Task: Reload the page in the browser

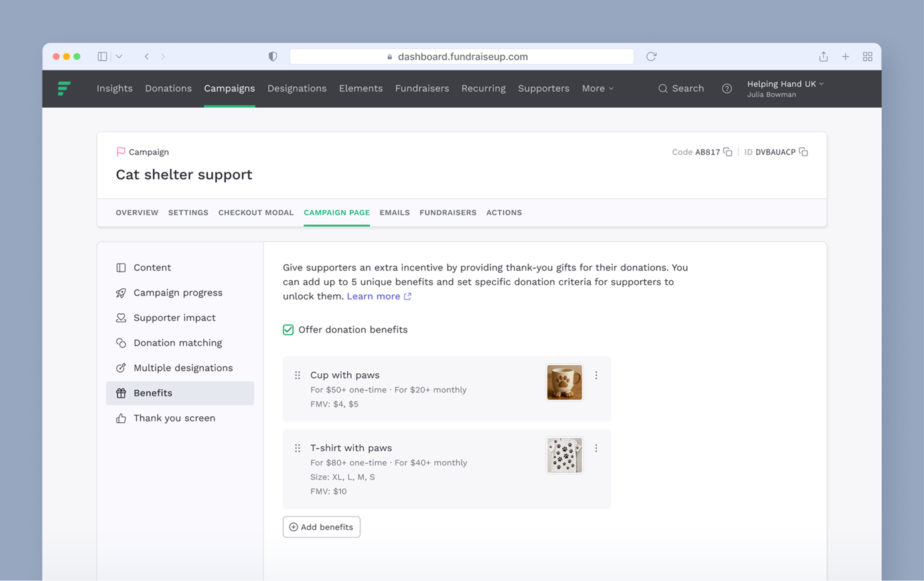Action: pyautogui.click(x=651, y=56)
